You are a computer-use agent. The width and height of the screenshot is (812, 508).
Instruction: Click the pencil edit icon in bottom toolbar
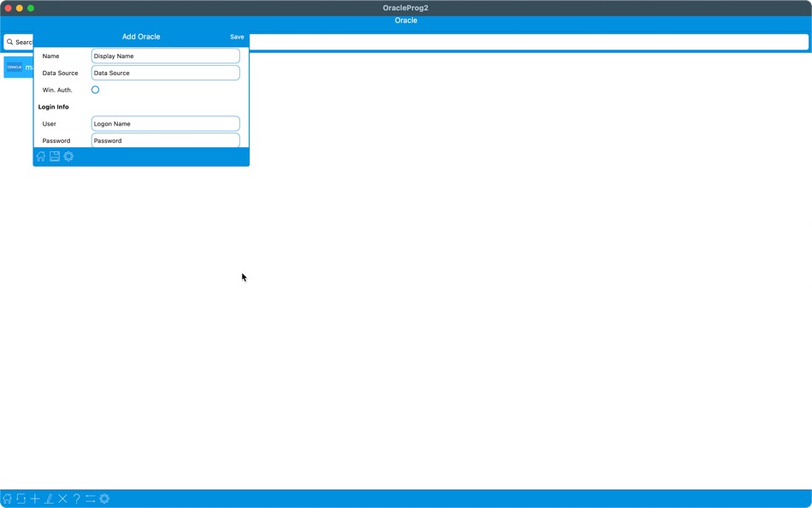click(x=49, y=499)
